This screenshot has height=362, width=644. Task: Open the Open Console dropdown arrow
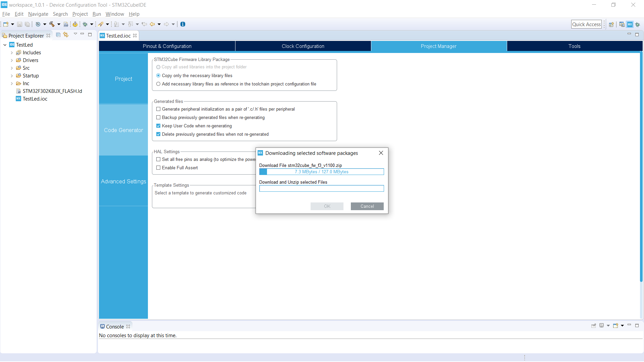(622, 325)
